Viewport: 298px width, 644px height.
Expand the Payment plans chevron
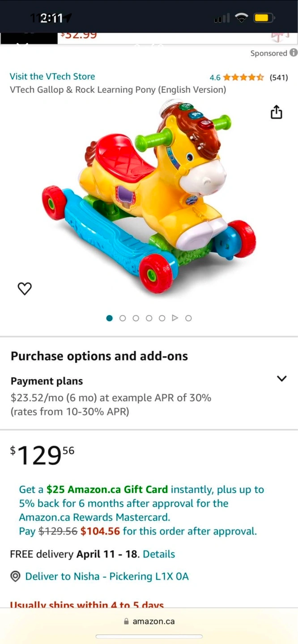click(x=281, y=378)
